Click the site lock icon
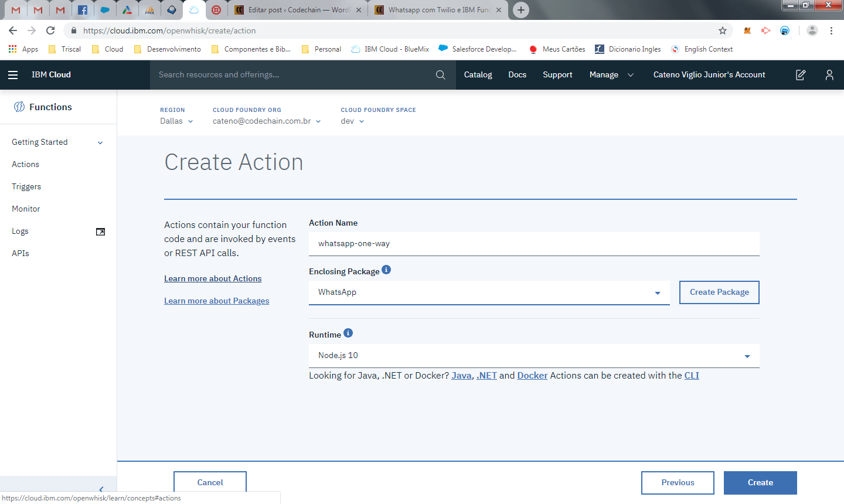 [x=73, y=30]
